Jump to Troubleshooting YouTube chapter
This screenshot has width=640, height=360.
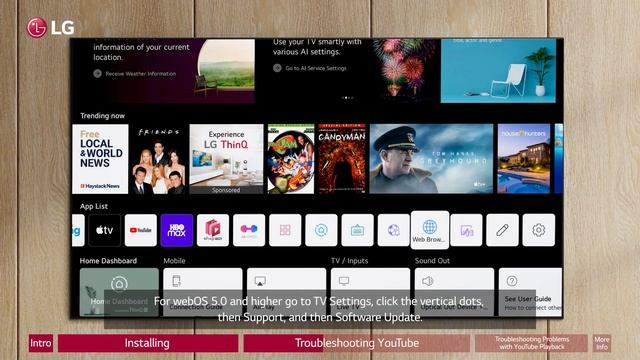(357, 343)
